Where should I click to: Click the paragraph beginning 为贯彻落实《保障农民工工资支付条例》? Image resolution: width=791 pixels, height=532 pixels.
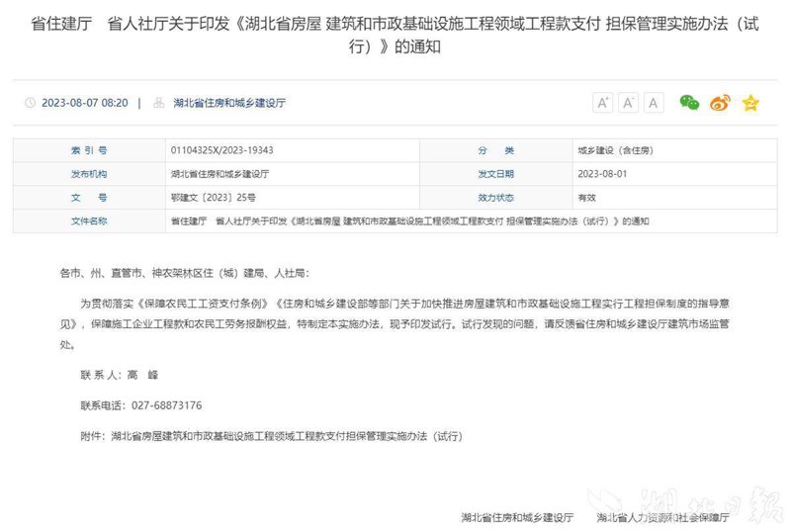(395, 324)
